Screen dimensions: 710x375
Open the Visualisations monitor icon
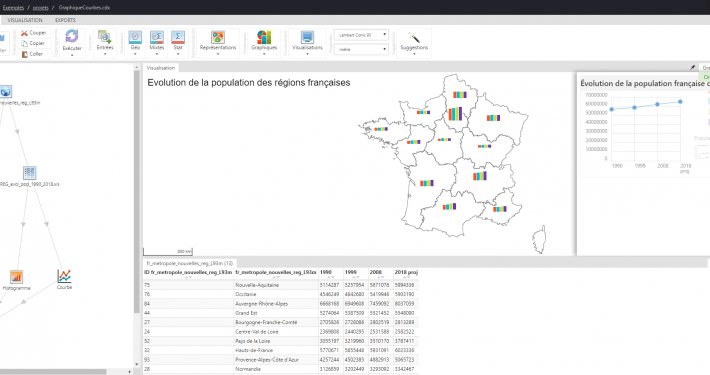point(307,37)
